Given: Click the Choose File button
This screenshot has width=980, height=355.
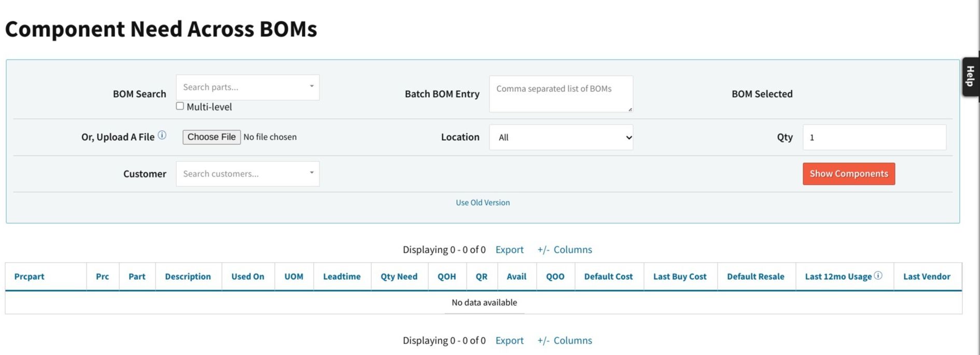Looking at the screenshot, I should click(x=212, y=137).
